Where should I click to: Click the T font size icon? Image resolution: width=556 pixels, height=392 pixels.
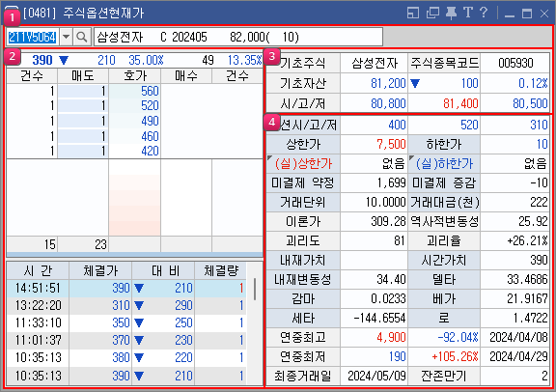coord(468,13)
